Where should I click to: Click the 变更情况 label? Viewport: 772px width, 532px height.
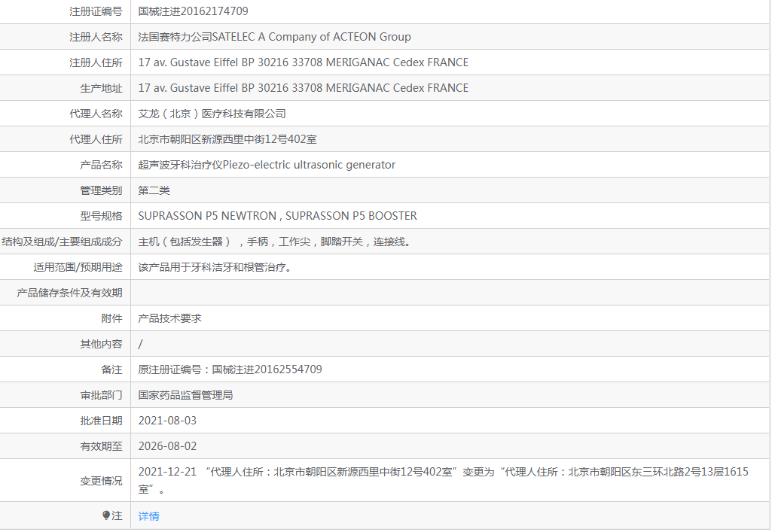[x=101, y=480]
